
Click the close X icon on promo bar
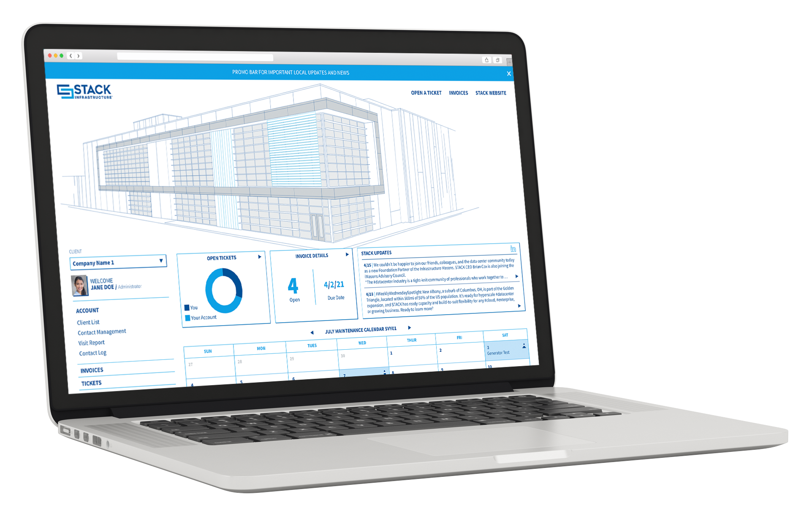(509, 73)
